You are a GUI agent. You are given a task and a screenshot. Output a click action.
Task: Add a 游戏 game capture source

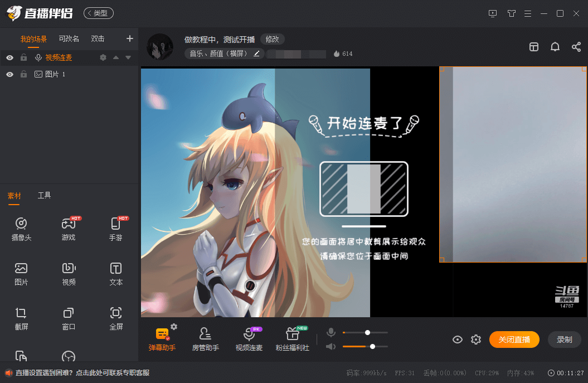coord(69,229)
